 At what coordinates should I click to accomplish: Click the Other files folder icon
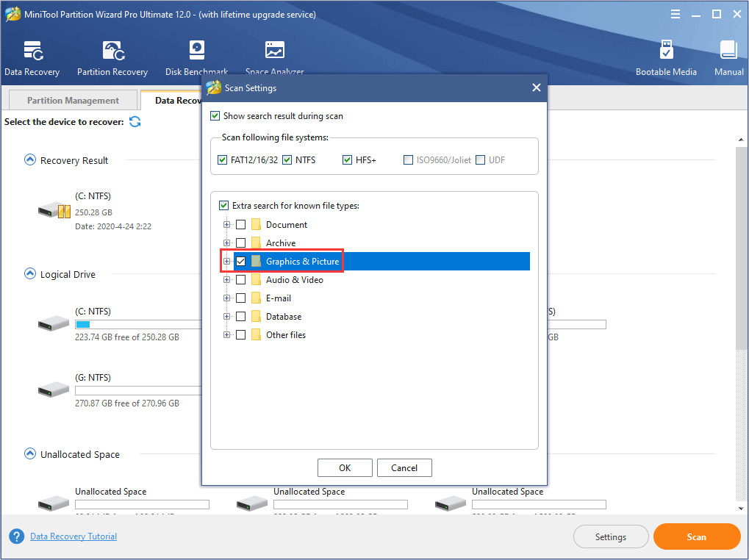(x=256, y=334)
